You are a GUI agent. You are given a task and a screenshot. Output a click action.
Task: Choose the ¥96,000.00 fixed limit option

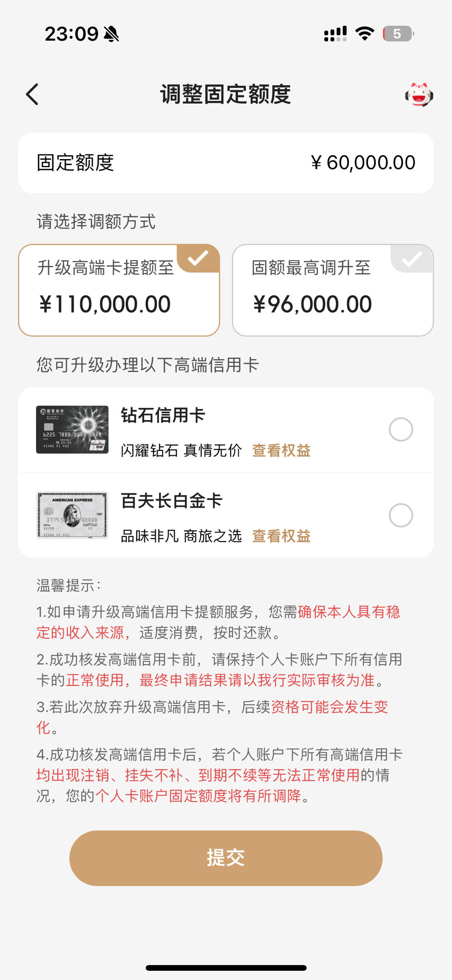coord(333,290)
